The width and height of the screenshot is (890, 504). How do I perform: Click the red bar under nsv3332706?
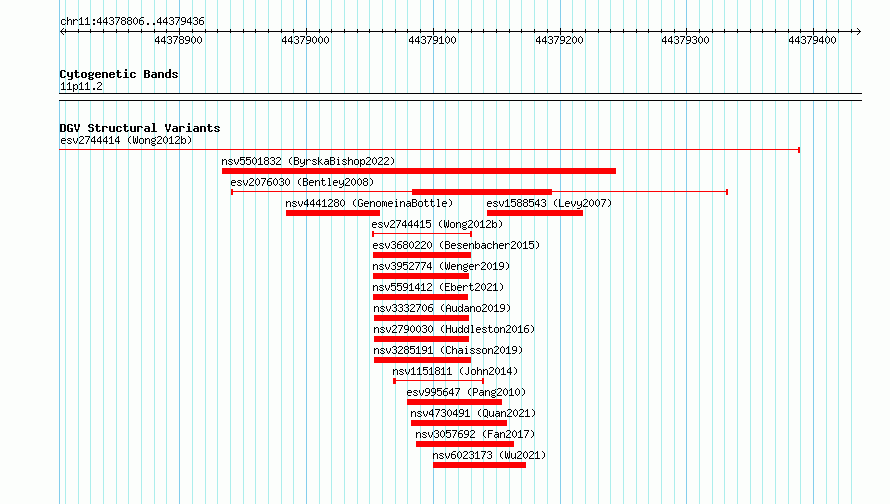click(421, 318)
